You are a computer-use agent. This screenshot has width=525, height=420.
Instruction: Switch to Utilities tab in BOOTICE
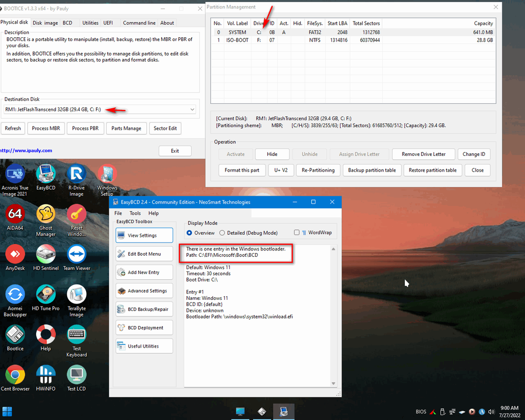90,23
